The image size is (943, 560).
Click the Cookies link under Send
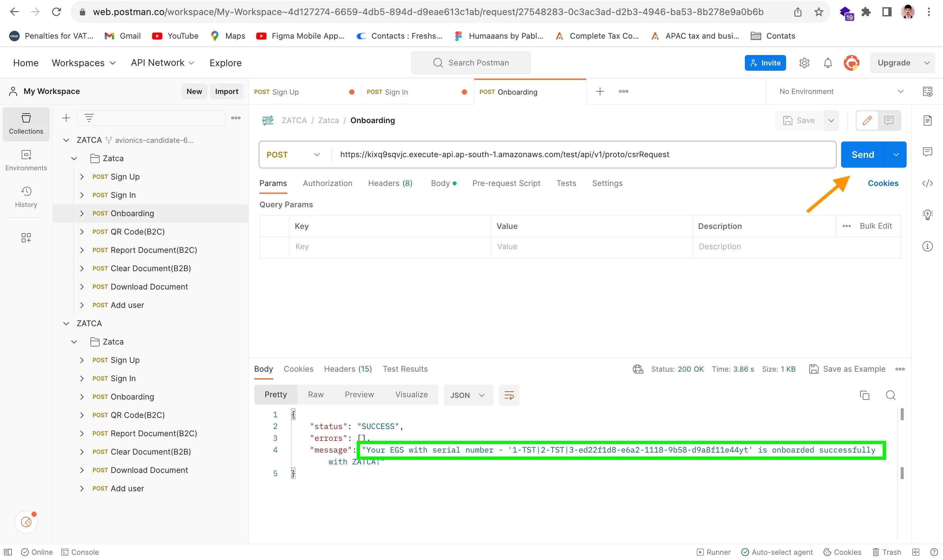click(x=883, y=184)
